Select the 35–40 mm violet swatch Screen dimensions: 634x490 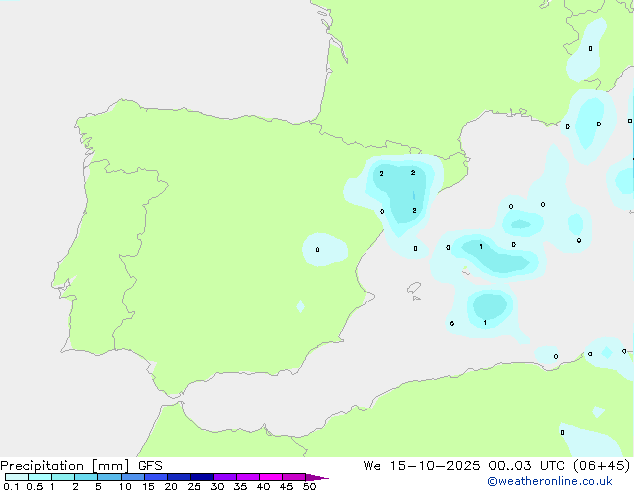pos(248,477)
